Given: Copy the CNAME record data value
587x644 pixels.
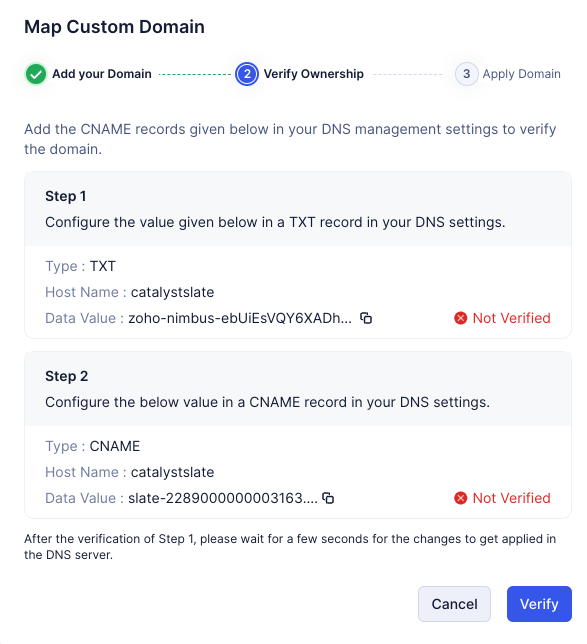Looking at the screenshot, I should click(328, 498).
